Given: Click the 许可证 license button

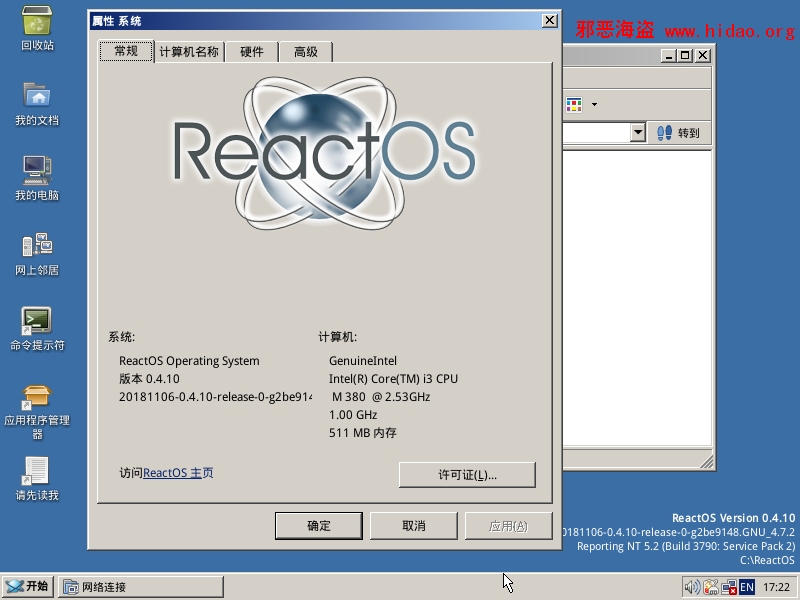Looking at the screenshot, I should (467, 475).
